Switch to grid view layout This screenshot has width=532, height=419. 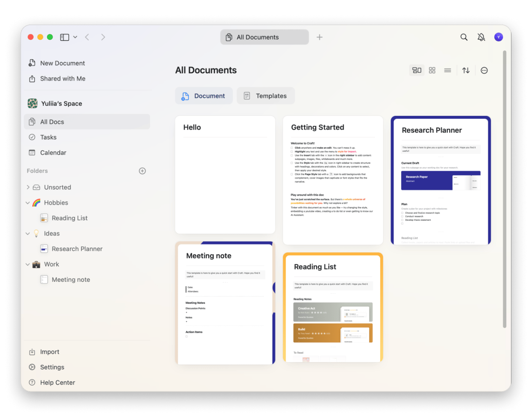[x=432, y=71]
